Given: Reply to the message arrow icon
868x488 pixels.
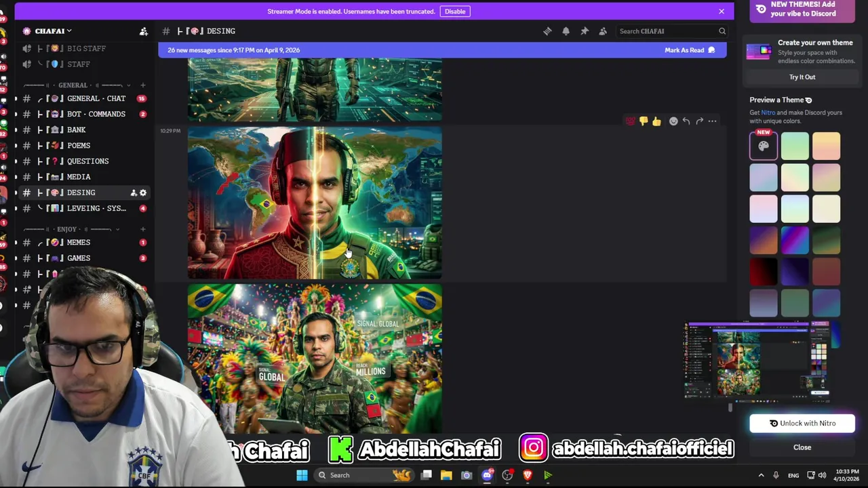Looking at the screenshot, I should 686,121.
